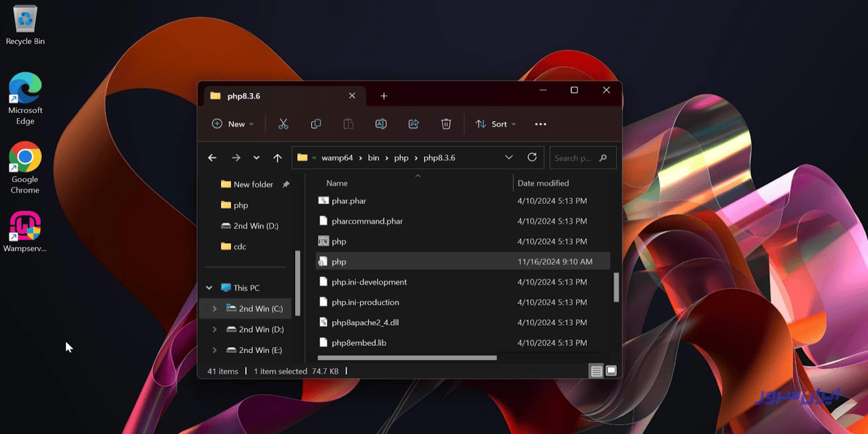Screen dimensions: 868x434
Task: Click the Copy icon in toolbar
Action: point(316,124)
